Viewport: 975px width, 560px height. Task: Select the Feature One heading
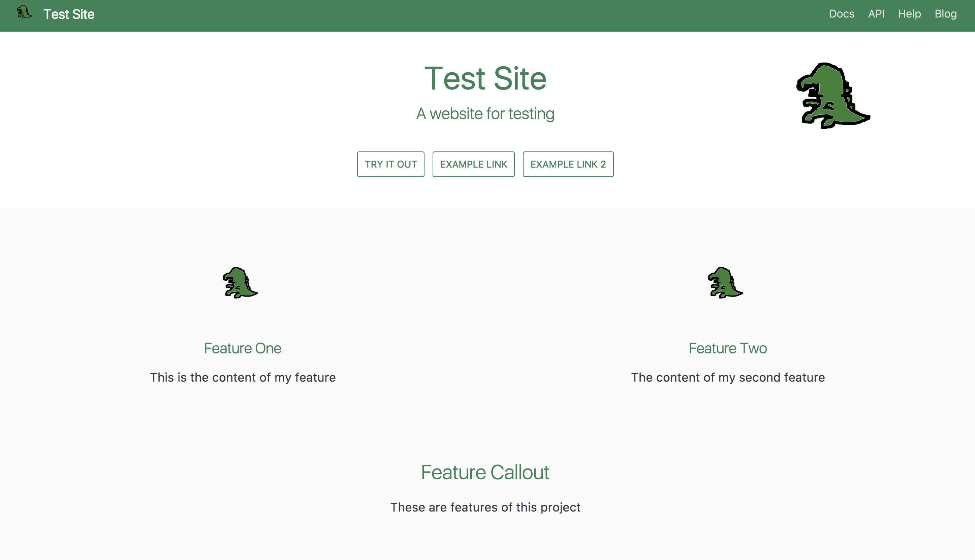coord(243,348)
